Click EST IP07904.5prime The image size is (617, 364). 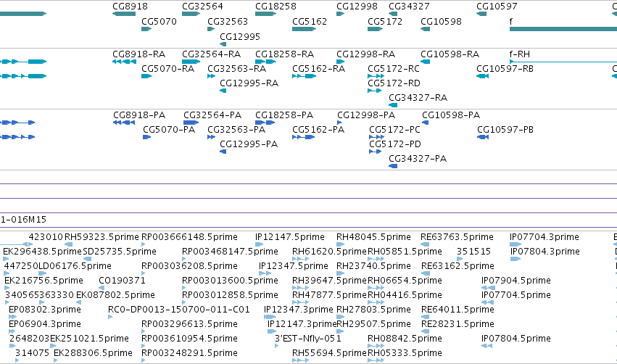click(x=516, y=281)
